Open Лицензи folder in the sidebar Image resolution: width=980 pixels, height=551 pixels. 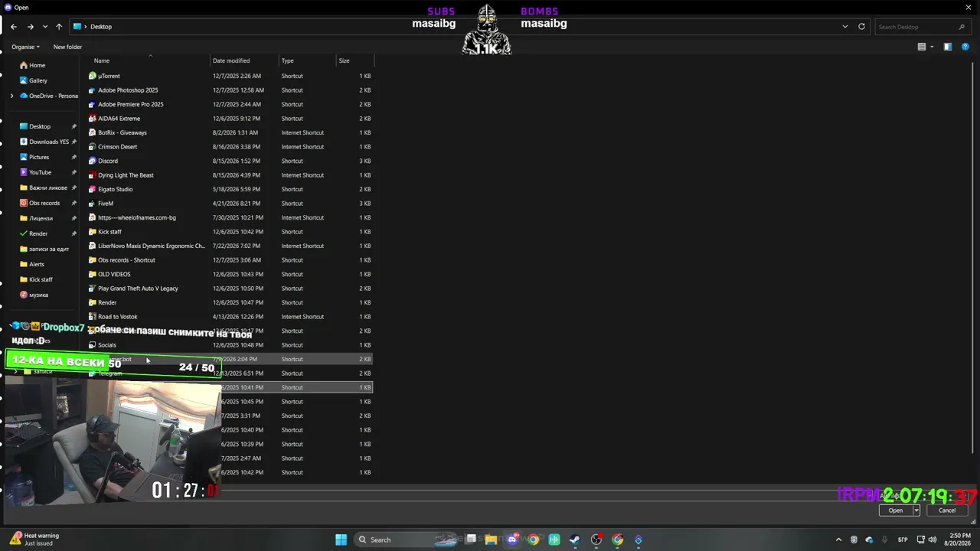point(41,218)
